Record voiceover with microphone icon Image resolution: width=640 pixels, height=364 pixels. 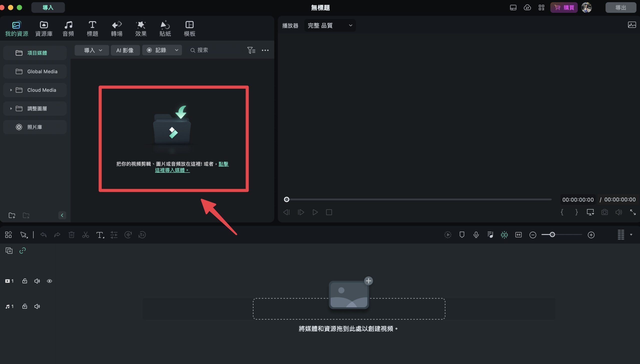pyautogui.click(x=476, y=234)
